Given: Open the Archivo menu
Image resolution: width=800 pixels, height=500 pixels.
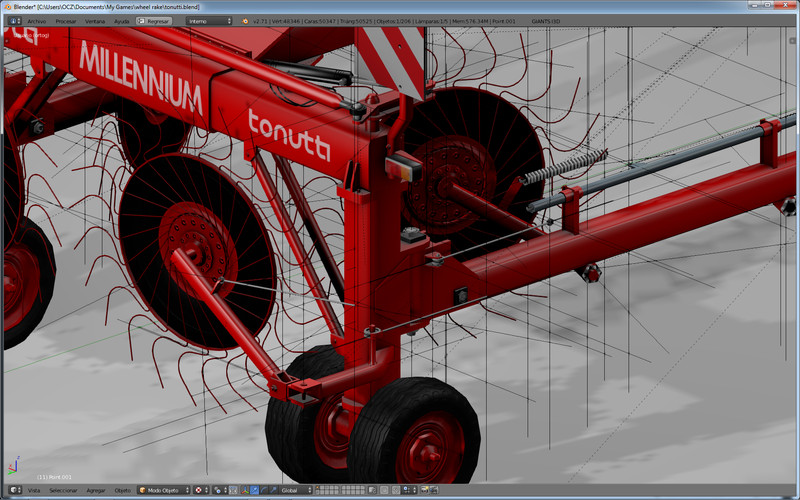Looking at the screenshot, I should point(37,20).
